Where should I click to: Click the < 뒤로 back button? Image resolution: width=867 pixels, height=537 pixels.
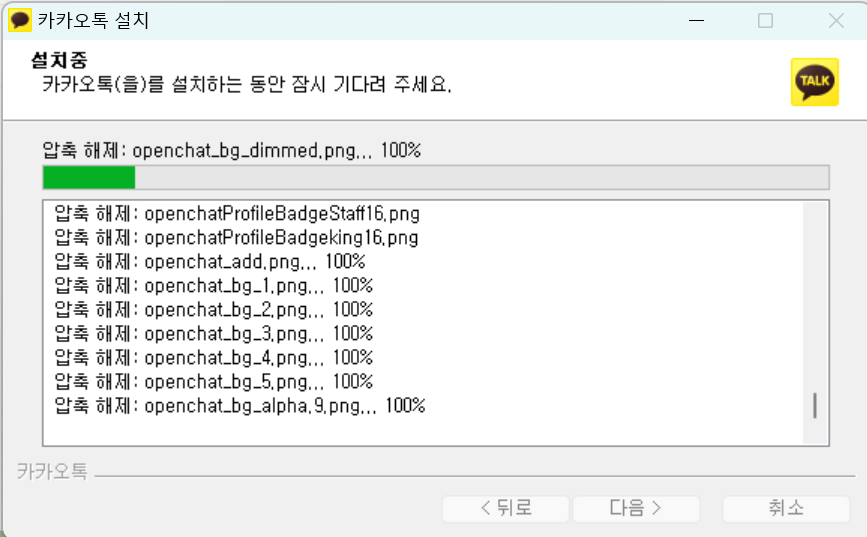(x=506, y=508)
